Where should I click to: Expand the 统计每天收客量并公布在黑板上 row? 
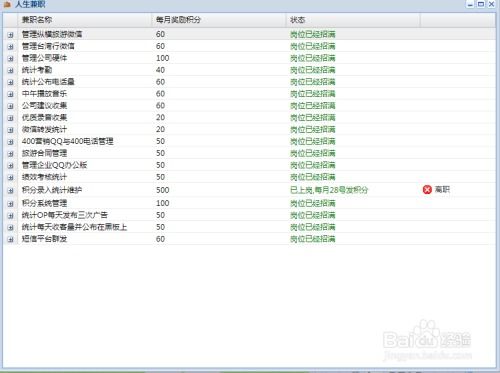point(10,228)
